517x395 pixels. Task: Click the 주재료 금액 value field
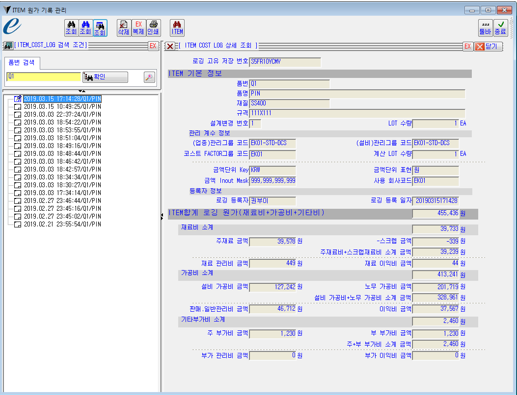click(x=273, y=241)
